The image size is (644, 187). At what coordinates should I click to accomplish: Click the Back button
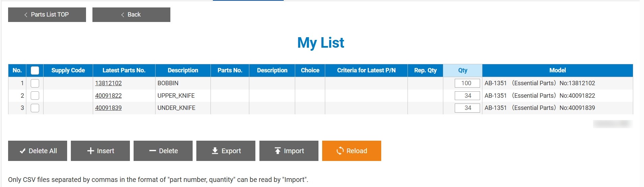pyautogui.click(x=131, y=15)
